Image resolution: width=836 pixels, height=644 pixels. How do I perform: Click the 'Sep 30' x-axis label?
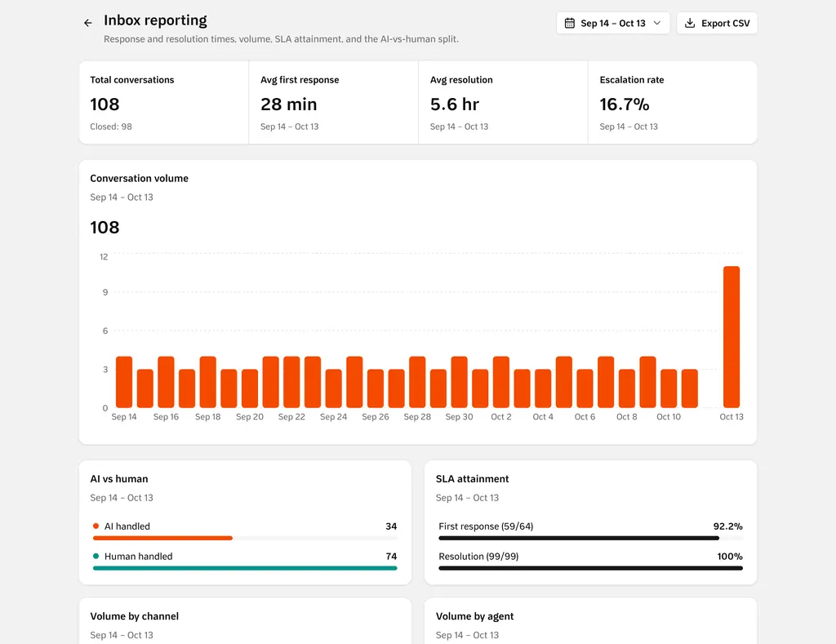point(459,416)
